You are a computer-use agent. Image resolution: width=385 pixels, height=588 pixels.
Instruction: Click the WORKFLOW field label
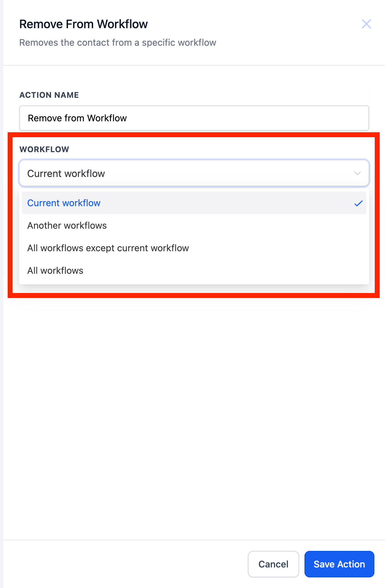point(44,149)
